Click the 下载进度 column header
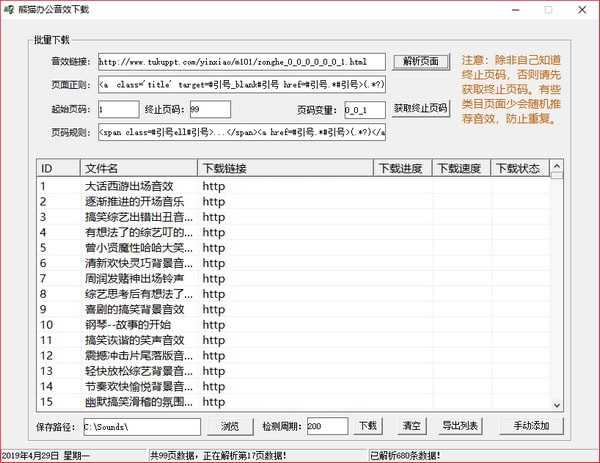Screen dimensions: 600x463 point(403,168)
